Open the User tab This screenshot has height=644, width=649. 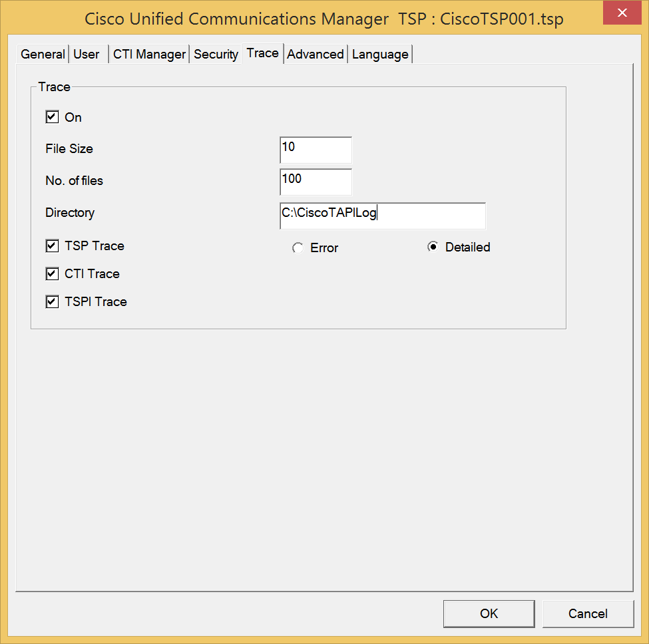(x=88, y=54)
